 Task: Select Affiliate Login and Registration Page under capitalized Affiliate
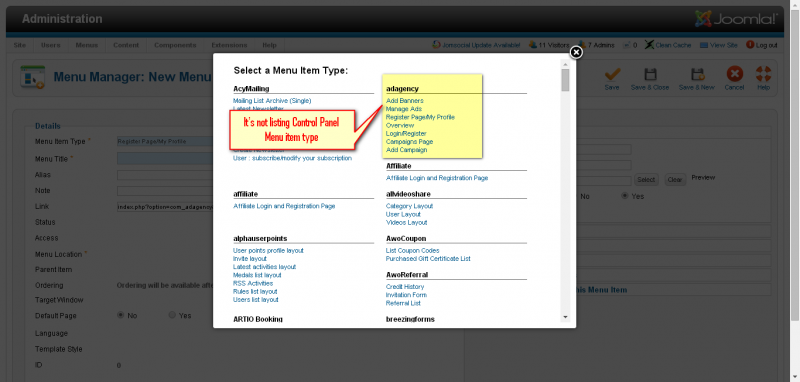pos(437,178)
